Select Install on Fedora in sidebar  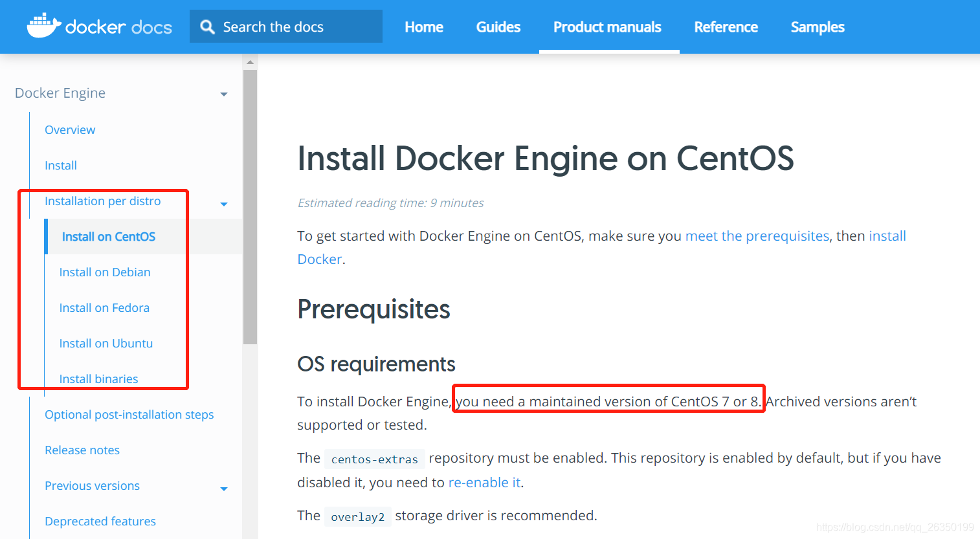tap(104, 308)
